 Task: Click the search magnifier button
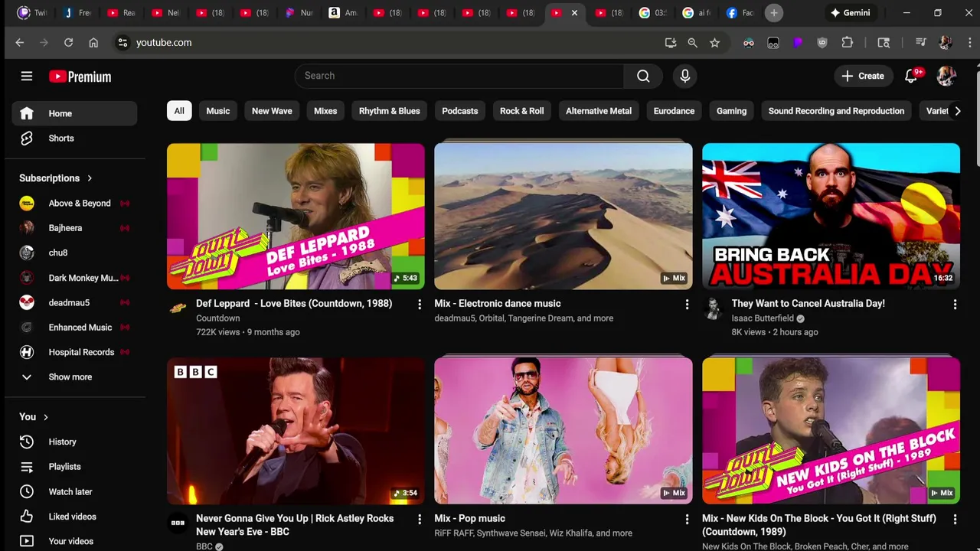(x=643, y=76)
